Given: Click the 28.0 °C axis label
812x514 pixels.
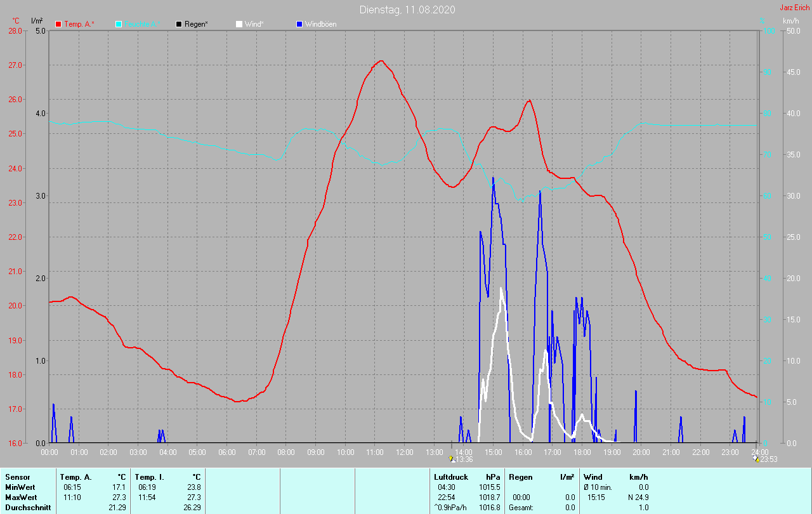Looking at the screenshot, I should (32, 30).
